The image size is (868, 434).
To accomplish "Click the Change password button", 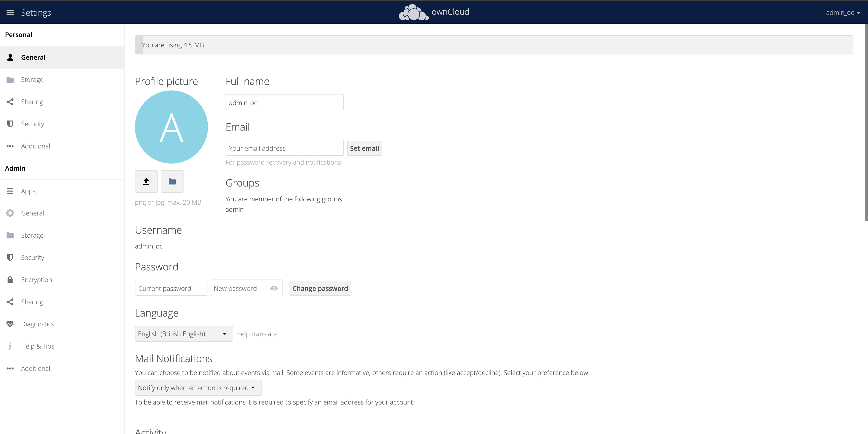I will click(320, 288).
